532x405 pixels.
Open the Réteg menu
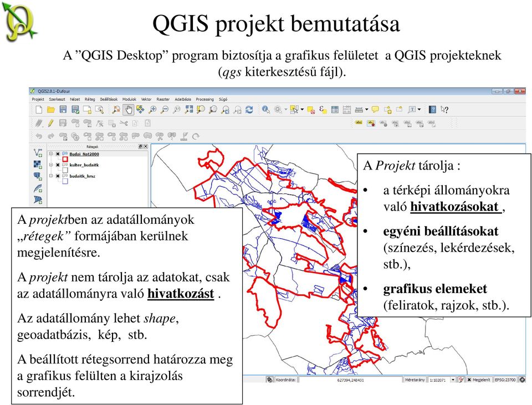pyautogui.click(x=90, y=99)
